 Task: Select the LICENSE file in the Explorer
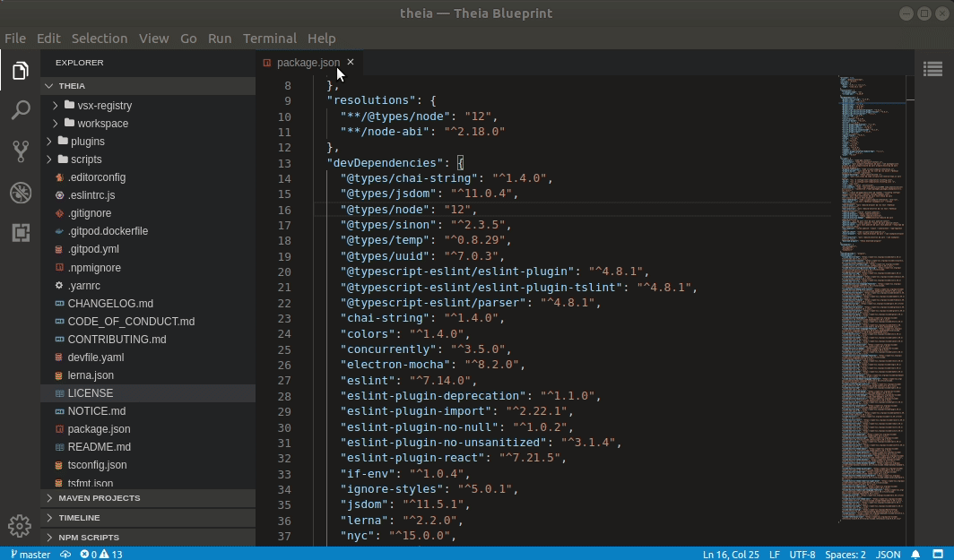coord(88,392)
